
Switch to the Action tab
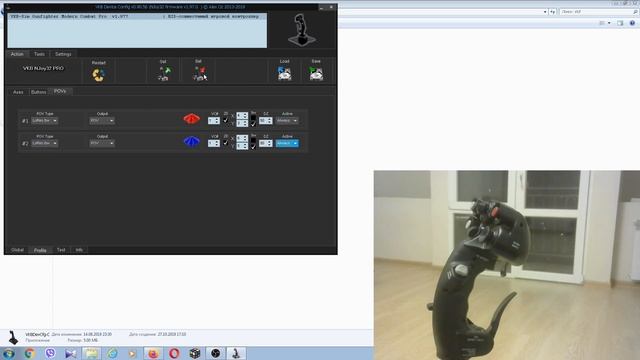pos(17,54)
